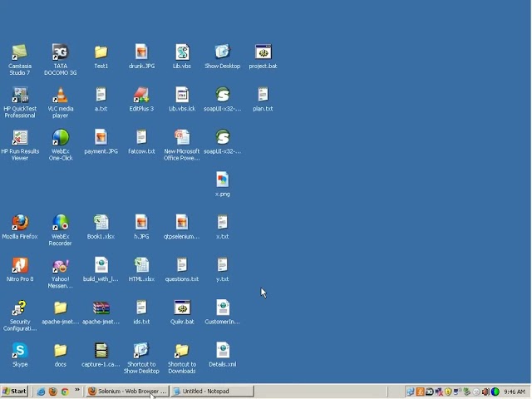The height and width of the screenshot is (399, 532).
Task: Select the TATA DOCOMO 3G icon
Action: 61,53
